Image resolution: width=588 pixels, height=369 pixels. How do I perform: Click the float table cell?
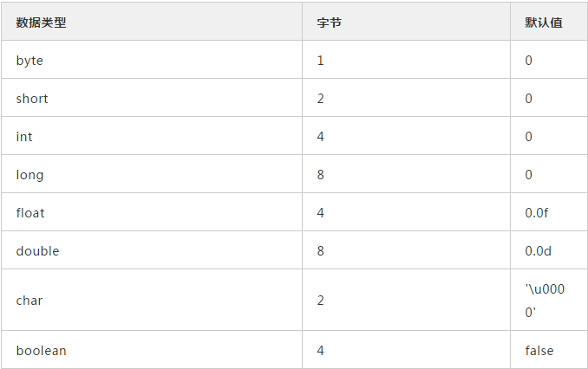pyautogui.click(x=30, y=213)
